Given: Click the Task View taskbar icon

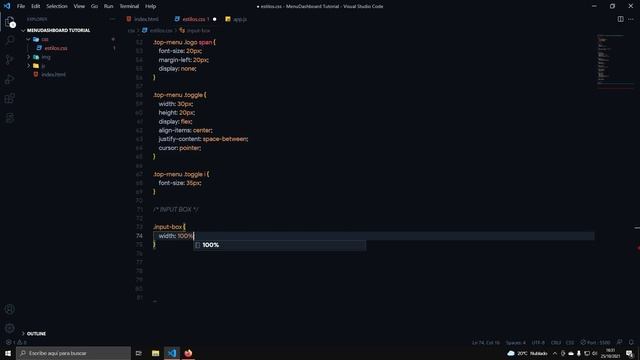Looking at the screenshot, I should [139, 353].
